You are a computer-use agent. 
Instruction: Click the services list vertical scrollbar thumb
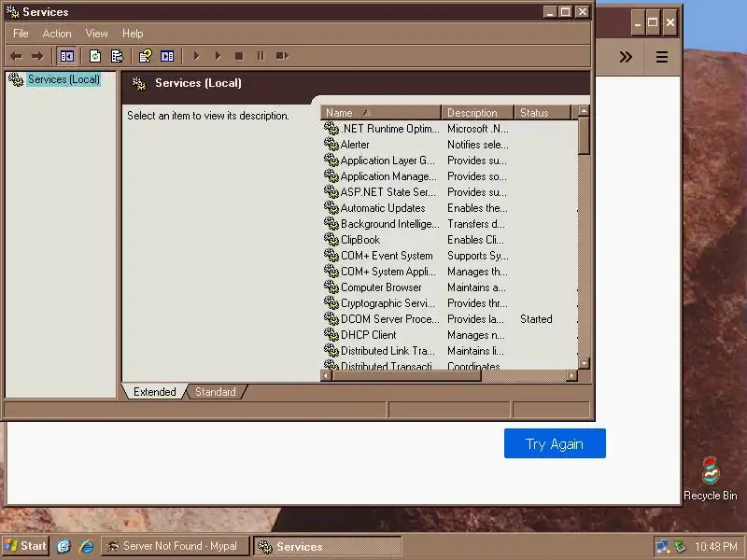tap(584, 135)
